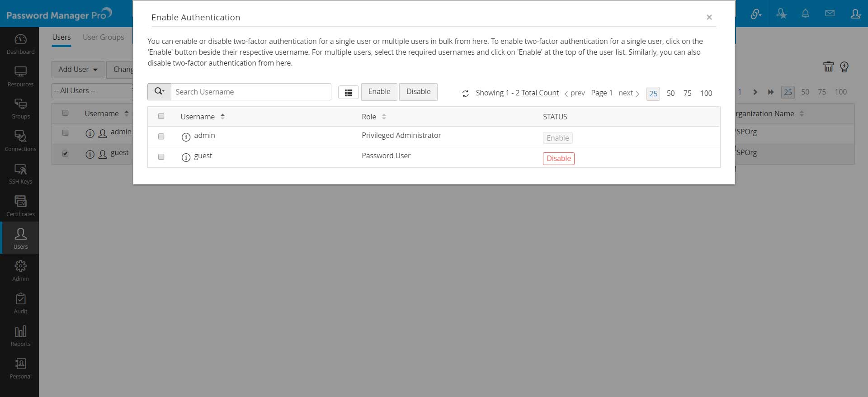
Task: Click the refresh icon beside Showing 1 - 2
Action: (x=465, y=94)
